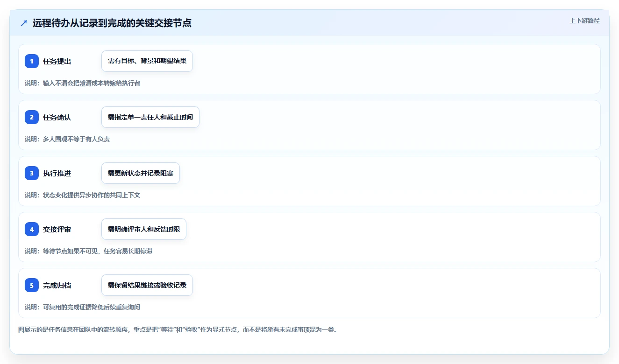Select the 任务确认 step label
The height and width of the screenshot is (364, 619).
pyautogui.click(x=57, y=117)
